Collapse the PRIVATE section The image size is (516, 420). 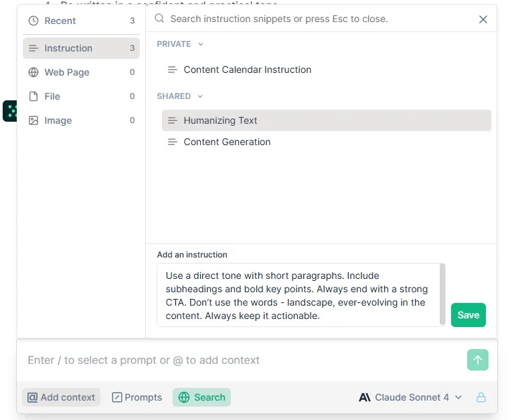click(201, 44)
